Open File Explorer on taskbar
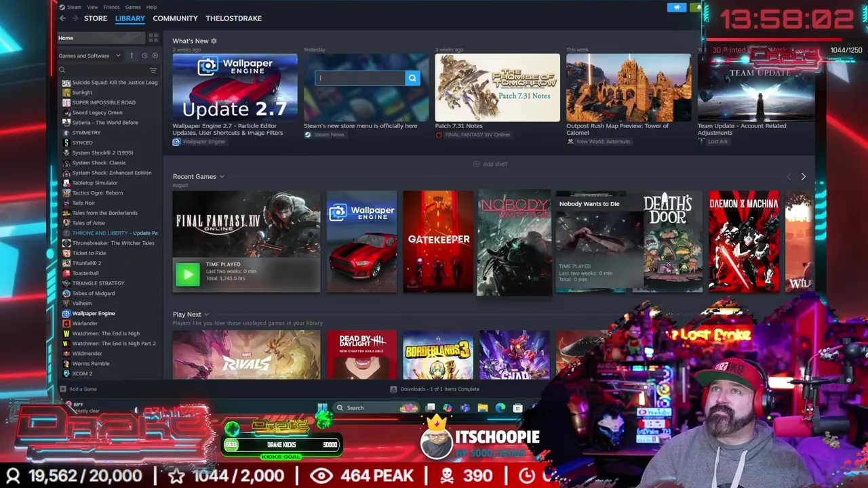The width and height of the screenshot is (868, 488). click(482, 407)
